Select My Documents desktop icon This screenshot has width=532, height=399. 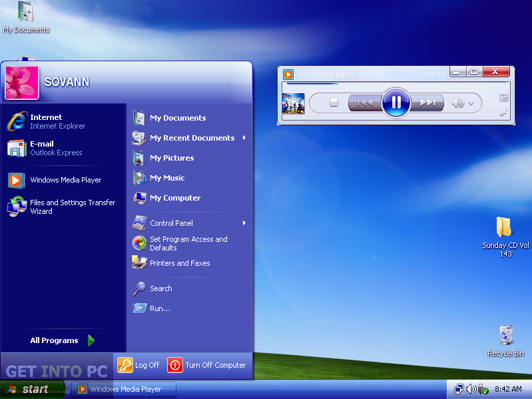tap(26, 17)
